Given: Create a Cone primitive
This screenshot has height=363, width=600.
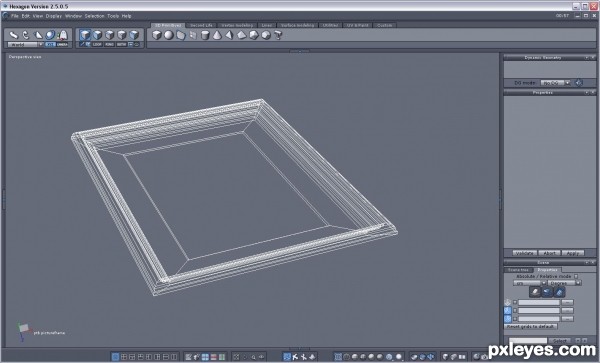Looking at the screenshot, I should tap(217, 35).
